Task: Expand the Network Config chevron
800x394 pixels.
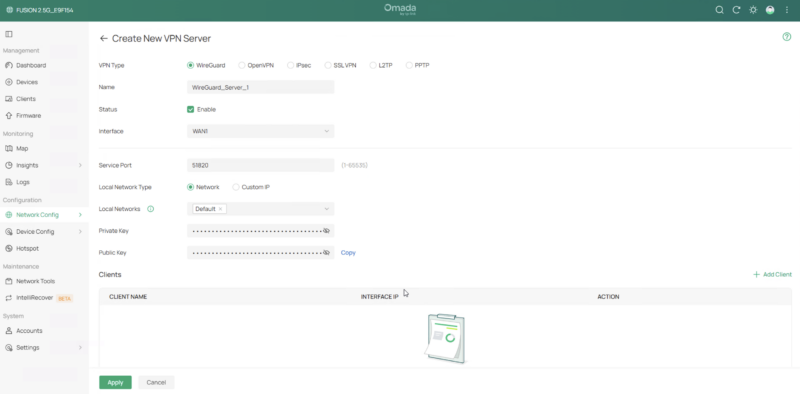Action: (80, 215)
